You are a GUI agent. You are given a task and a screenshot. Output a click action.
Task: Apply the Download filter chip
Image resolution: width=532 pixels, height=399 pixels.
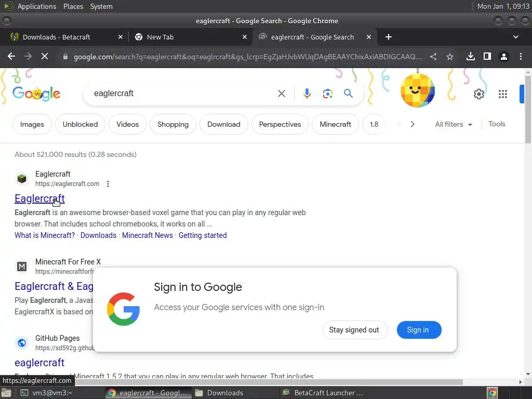[223, 124]
